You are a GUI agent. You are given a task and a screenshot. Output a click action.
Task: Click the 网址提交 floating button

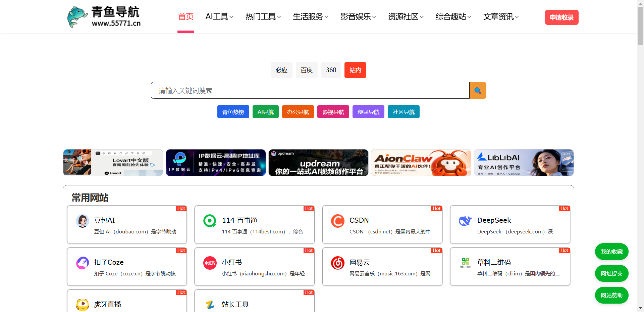pyautogui.click(x=612, y=273)
